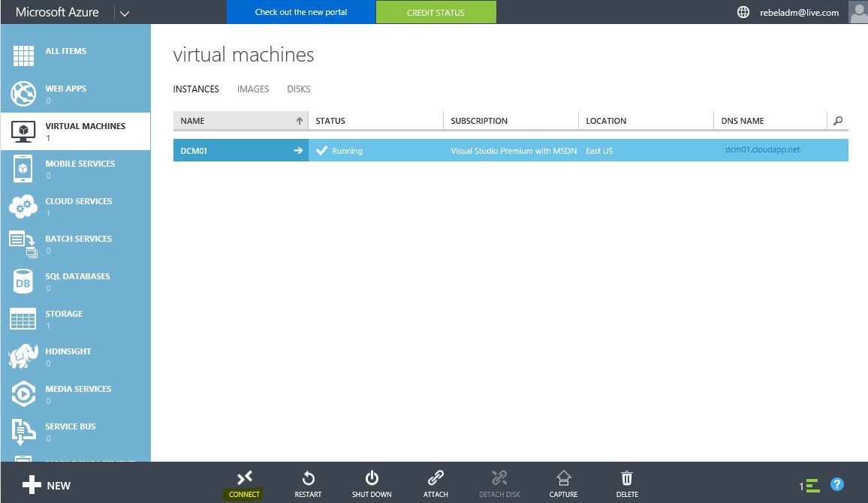This screenshot has height=503, width=868.
Task: Open the dcm01.cloudapp.net link
Action: coord(762,150)
